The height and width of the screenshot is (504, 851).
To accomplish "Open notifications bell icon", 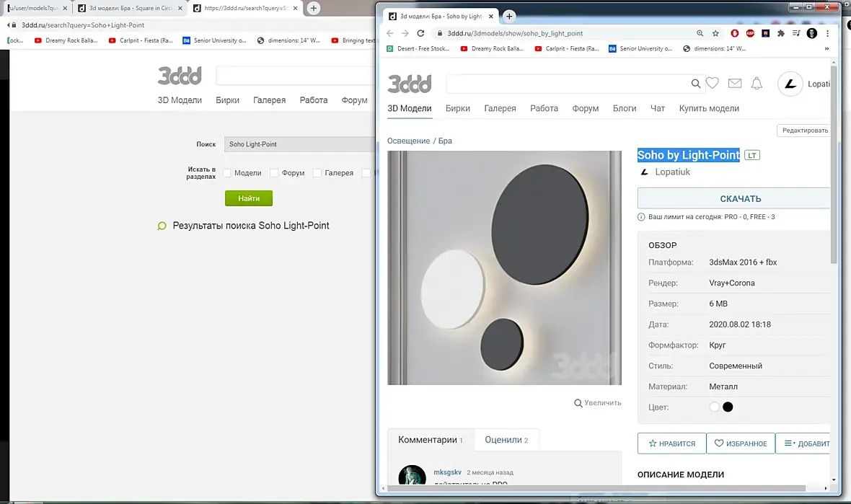I will point(757,83).
